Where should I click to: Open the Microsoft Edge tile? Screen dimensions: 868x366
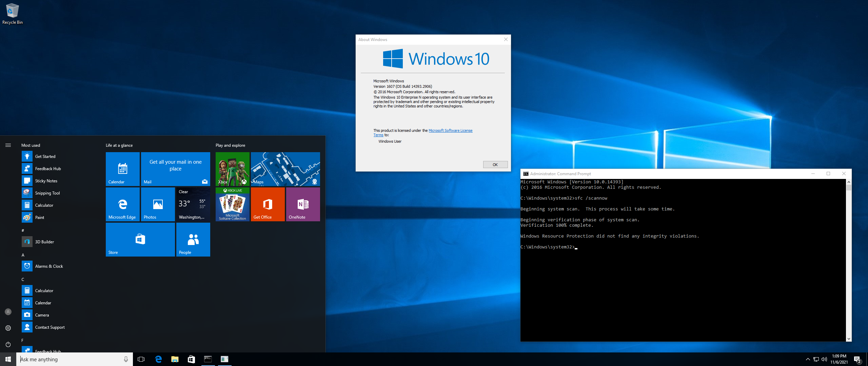click(123, 204)
